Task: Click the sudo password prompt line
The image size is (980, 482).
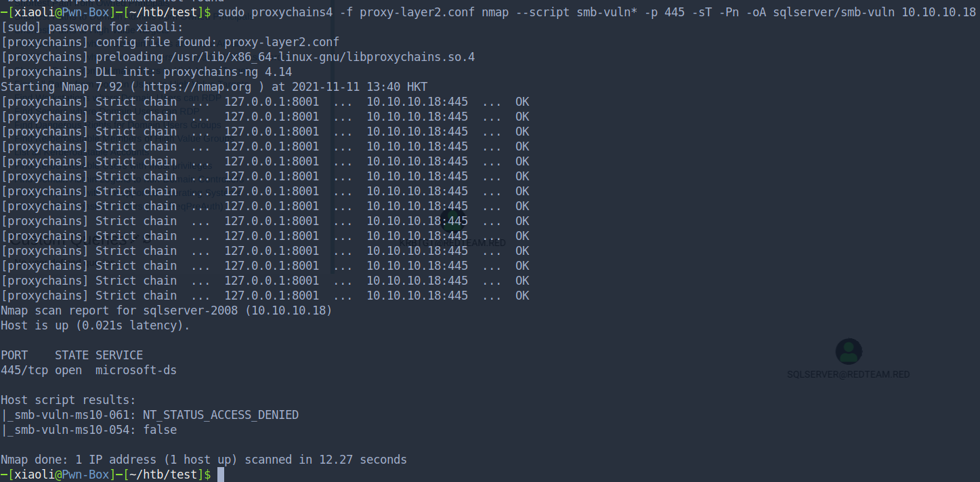Action: coord(92,27)
